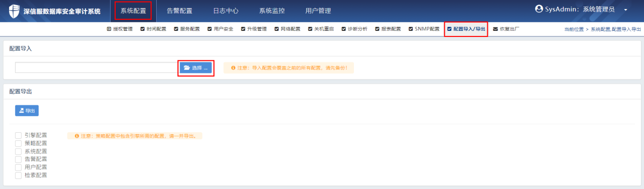Open 用户安全 submenu item
This screenshot has height=189, width=644.
pyautogui.click(x=220, y=29)
